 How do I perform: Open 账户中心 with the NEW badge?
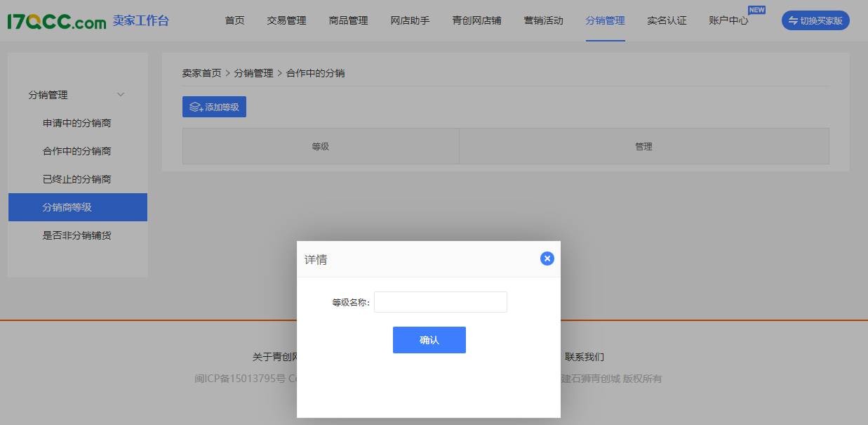tap(728, 20)
